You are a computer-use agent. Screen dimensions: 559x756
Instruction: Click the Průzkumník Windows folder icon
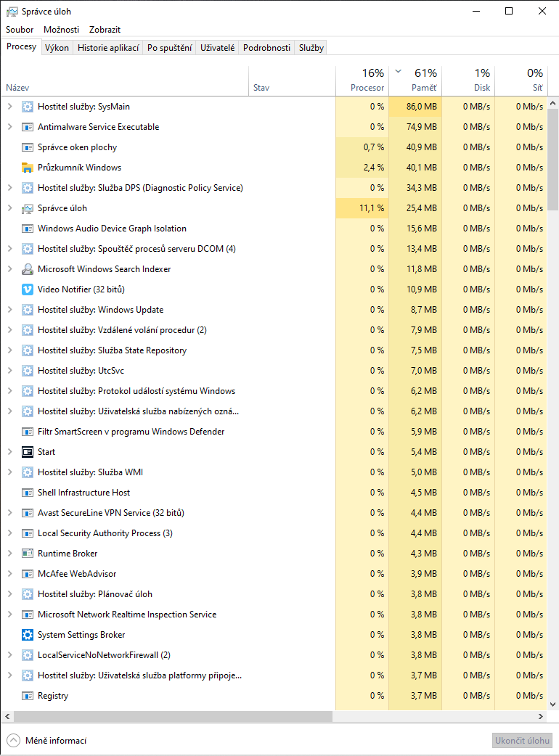28,168
